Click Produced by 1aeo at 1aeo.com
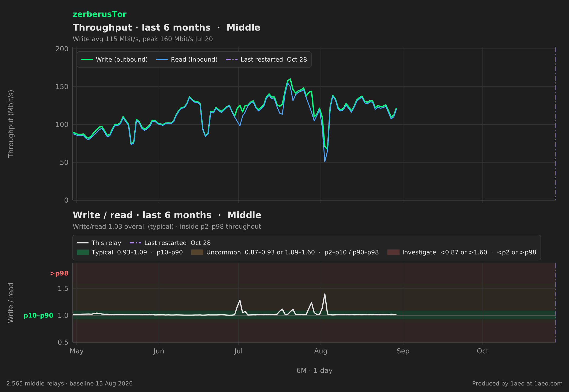Image resolution: width=569 pixels, height=392 pixels. pyautogui.click(x=517, y=384)
